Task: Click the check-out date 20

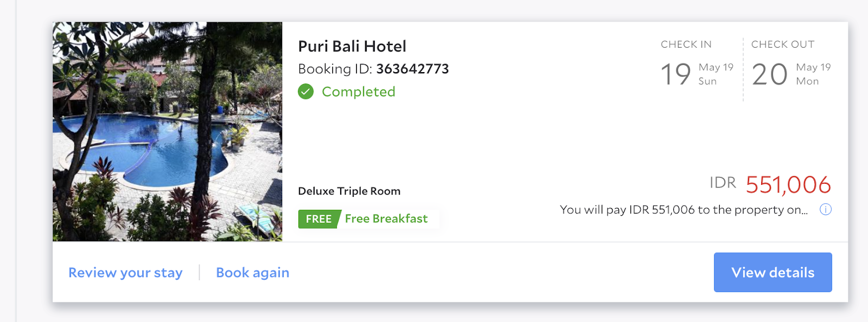Action: click(x=769, y=74)
